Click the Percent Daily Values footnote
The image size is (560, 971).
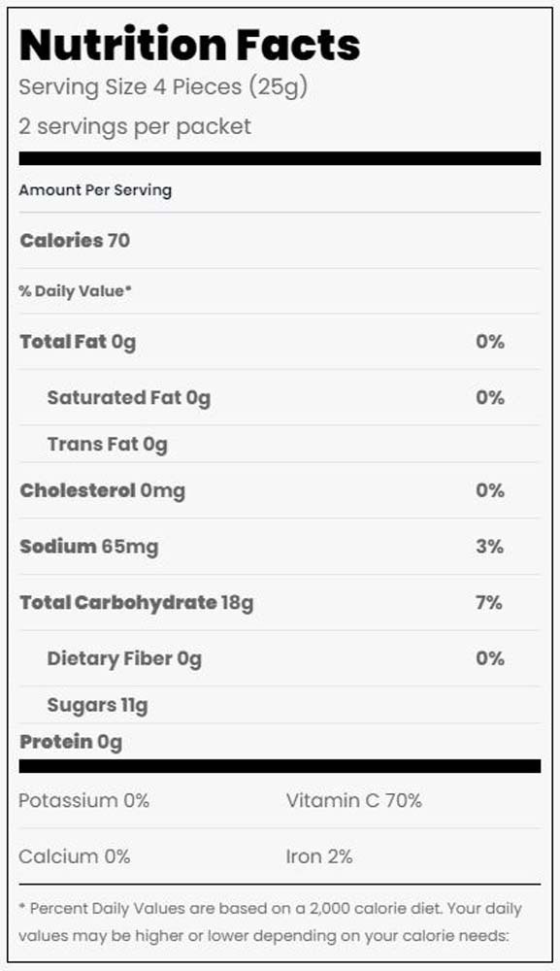[271, 922]
